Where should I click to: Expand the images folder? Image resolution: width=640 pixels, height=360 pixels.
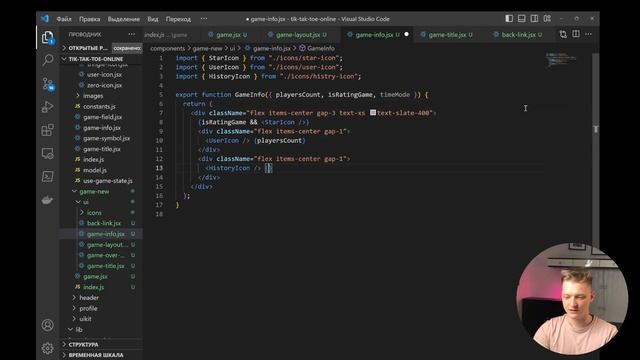93,96
